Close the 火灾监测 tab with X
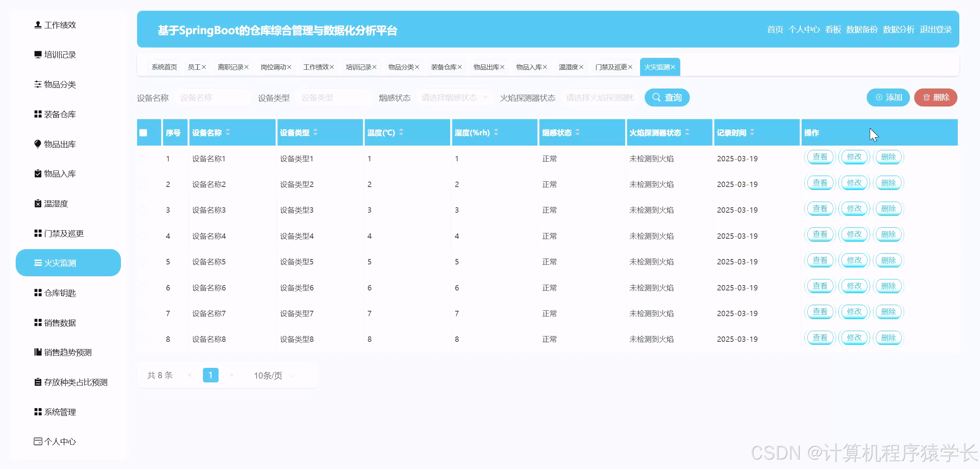The image size is (980, 469). point(673,67)
